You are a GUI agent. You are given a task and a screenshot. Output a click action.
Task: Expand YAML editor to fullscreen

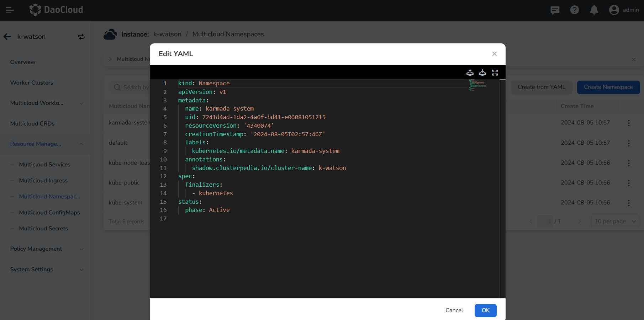(x=495, y=73)
